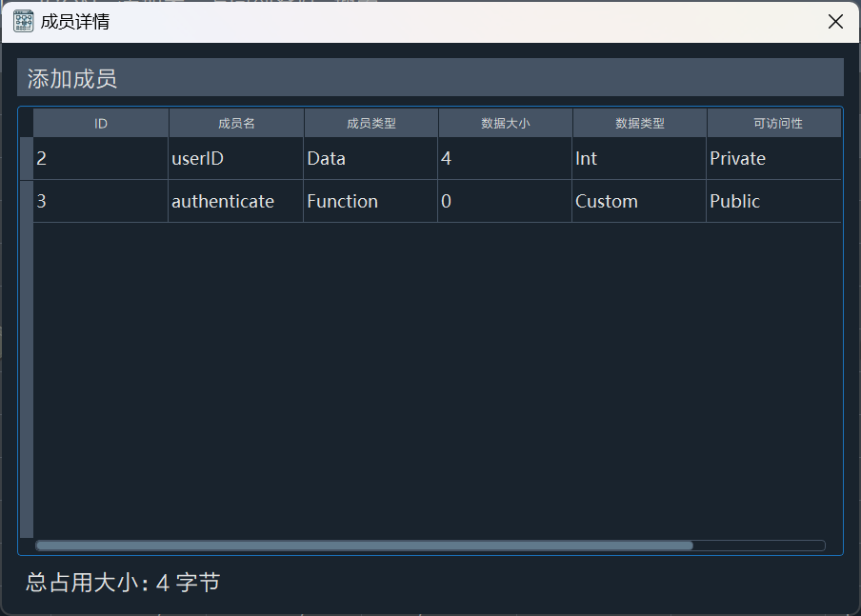This screenshot has height=616, width=861.
Task: Select the userID member name cell
Action: pyautogui.click(x=235, y=159)
